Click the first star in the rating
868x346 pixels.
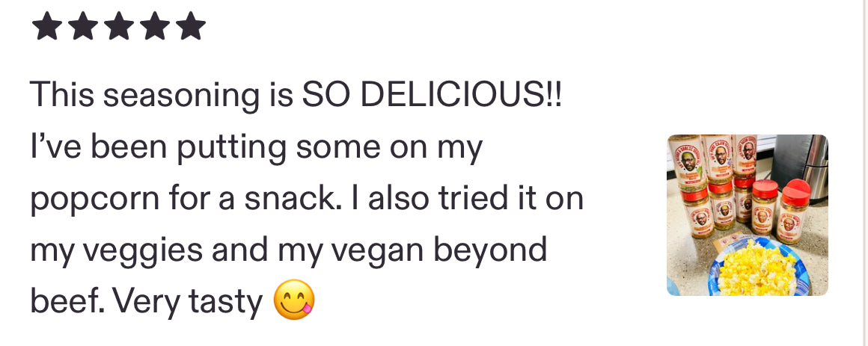tap(47, 26)
